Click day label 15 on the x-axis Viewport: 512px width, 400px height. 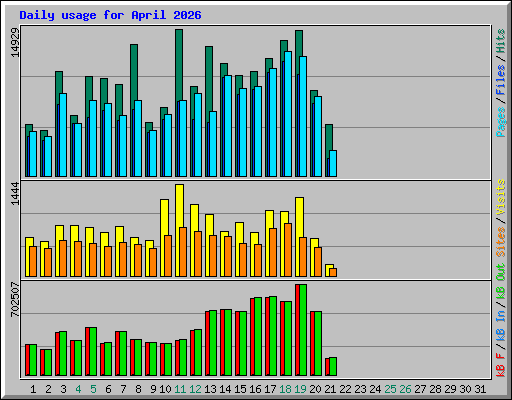(240, 389)
